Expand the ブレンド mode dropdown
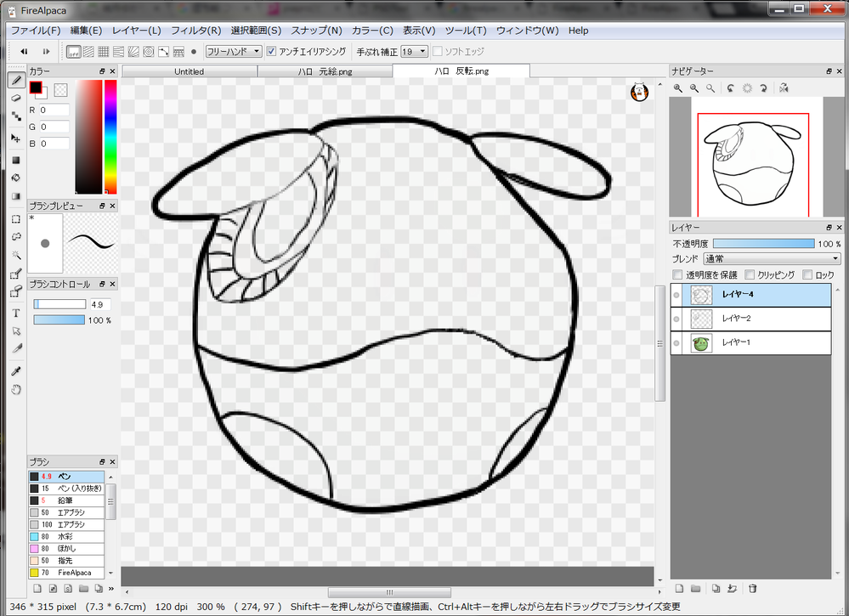The width and height of the screenshot is (849, 616). (772, 259)
